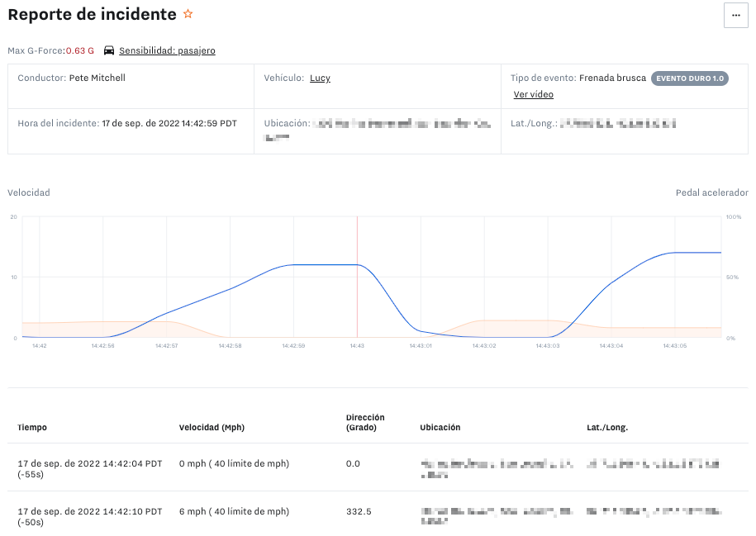Click the Velocidad (Mph) column header

coord(212,428)
